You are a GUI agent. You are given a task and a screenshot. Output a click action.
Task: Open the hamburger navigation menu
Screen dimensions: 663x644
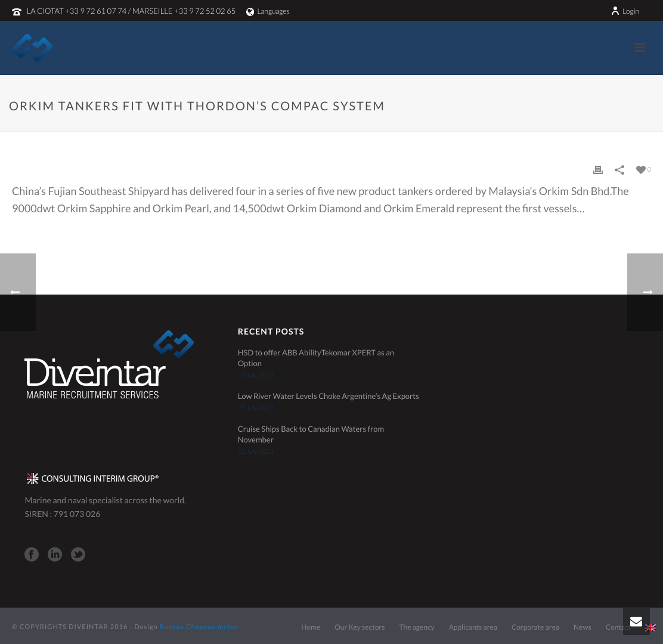639,47
